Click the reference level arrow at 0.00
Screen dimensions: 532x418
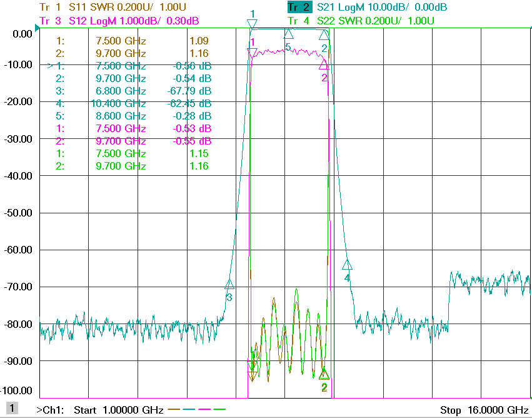click(x=37, y=28)
